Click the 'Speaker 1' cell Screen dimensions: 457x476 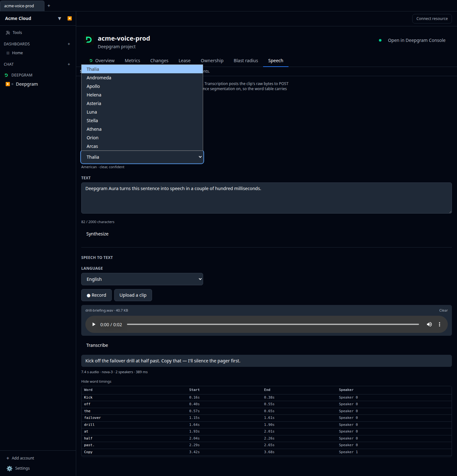click(348, 452)
